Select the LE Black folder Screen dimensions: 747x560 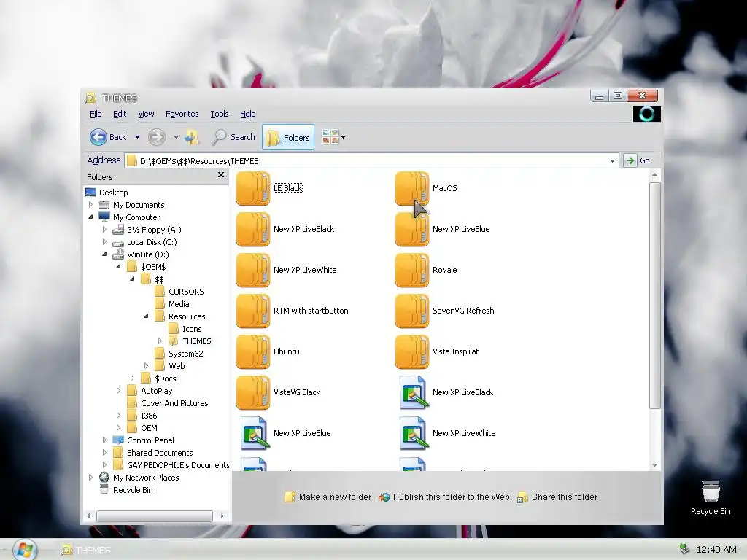[x=269, y=188]
